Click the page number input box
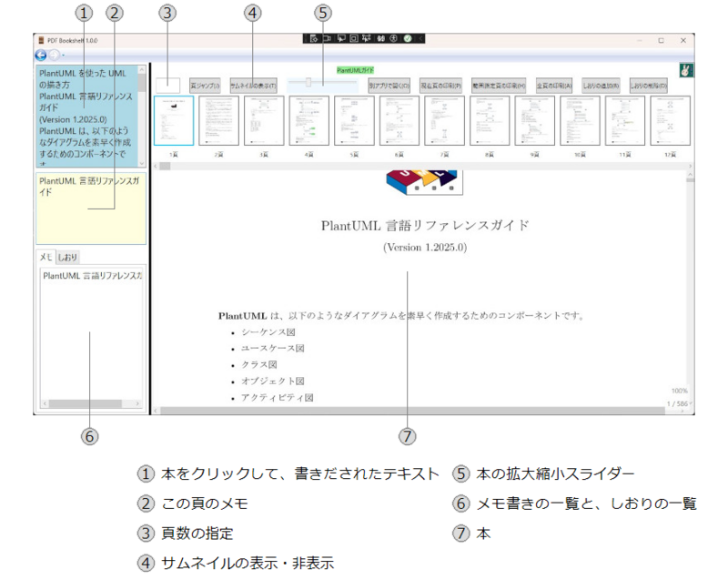Viewport: 728px width, 580px height. pos(167,85)
